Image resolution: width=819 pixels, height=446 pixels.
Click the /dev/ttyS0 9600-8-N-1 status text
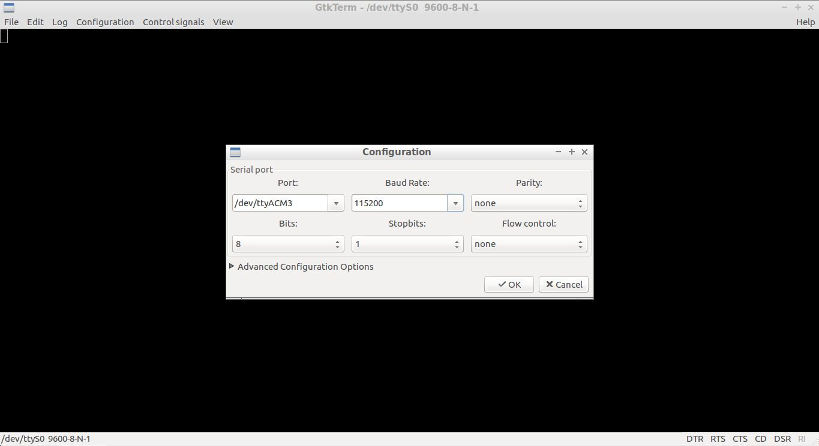(46, 439)
